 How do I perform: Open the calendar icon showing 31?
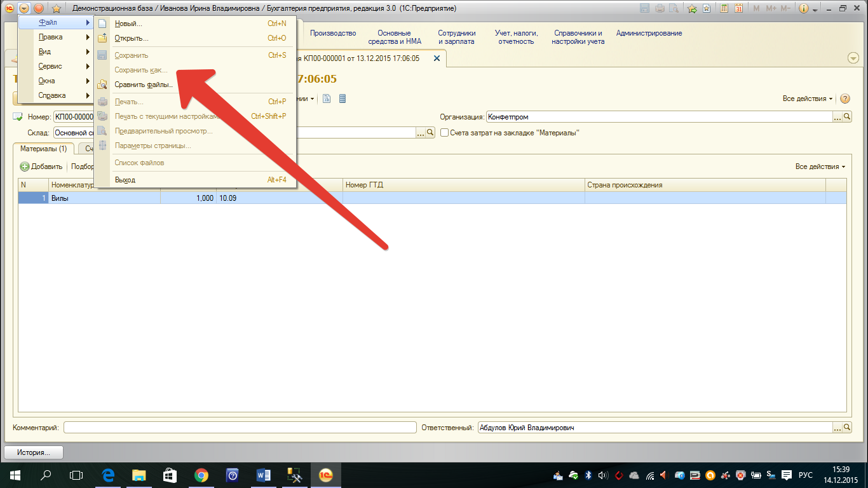[x=738, y=8]
